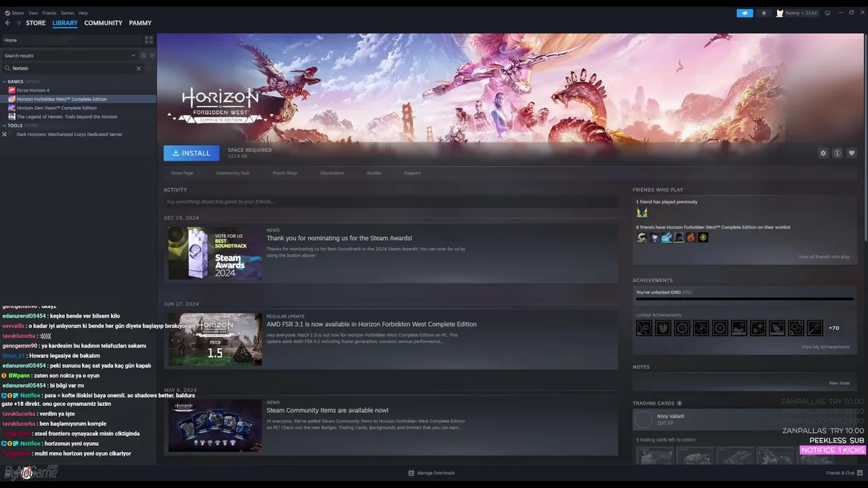Toggle the ready-to-play filter icon
Screen dimensions: 868x488
pos(152,56)
